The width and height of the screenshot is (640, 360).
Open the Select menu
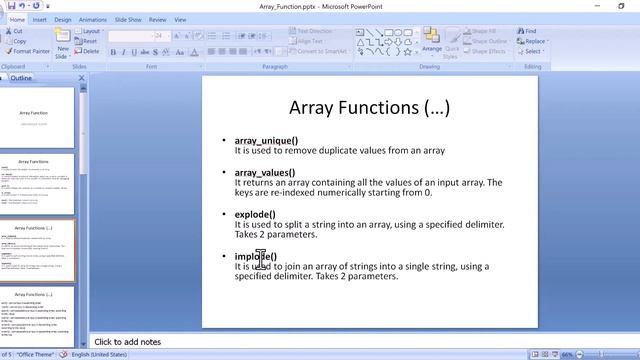point(531,51)
